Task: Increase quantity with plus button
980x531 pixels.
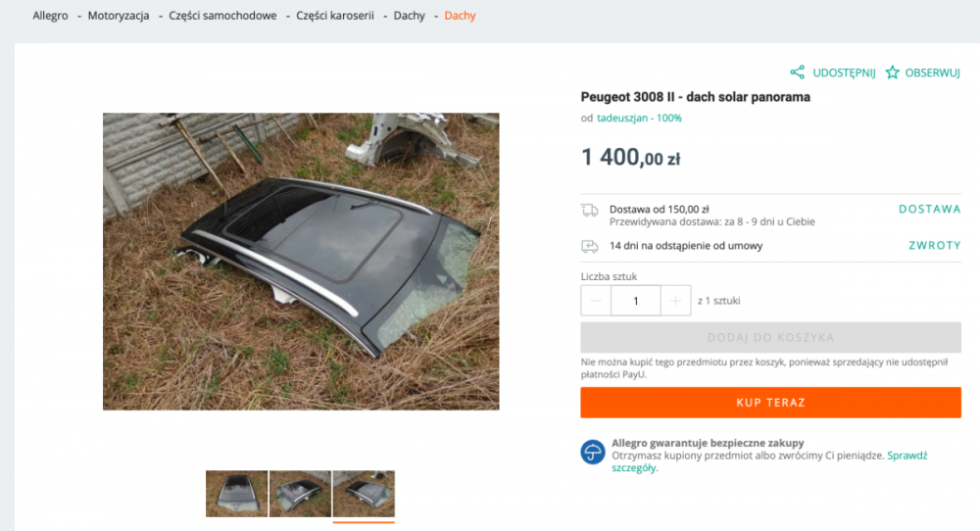Action: click(675, 301)
